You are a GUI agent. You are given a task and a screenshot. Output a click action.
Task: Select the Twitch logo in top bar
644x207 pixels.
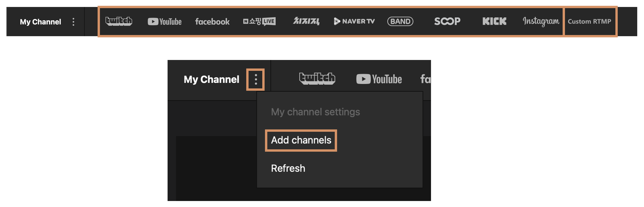point(119,21)
